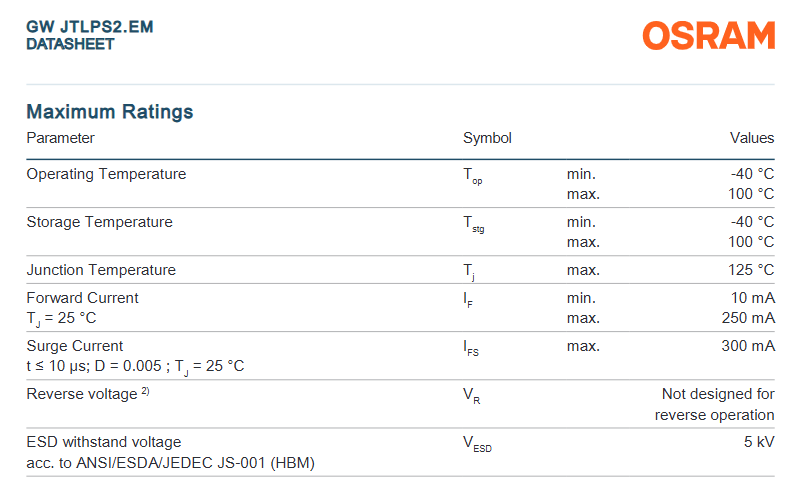Select the Forward Current parameter label

tap(82, 298)
